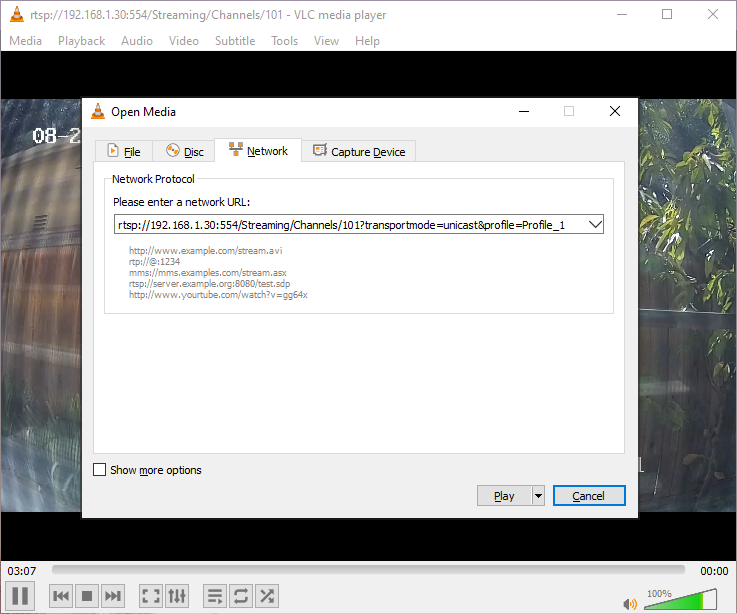Viewport: 737px width, 614px height.
Task: Close the Open Media dialog
Action: click(x=615, y=111)
